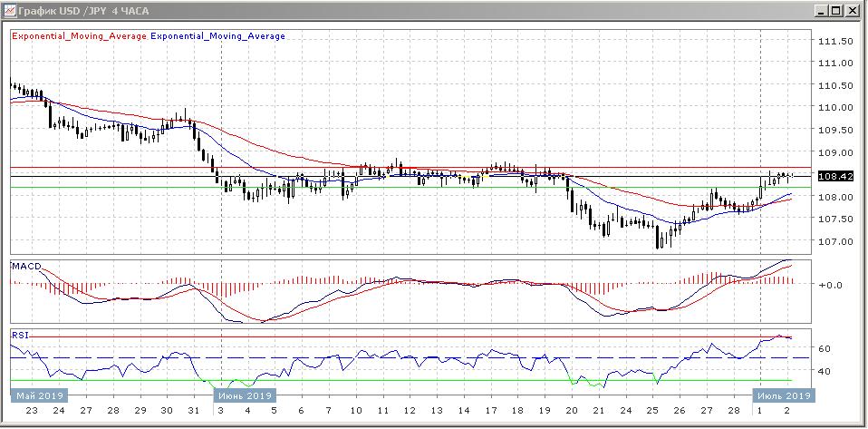Viewport: 868px width, 429px height.
Task: Click the RSI indicator panel label
Action: [20, 335]
